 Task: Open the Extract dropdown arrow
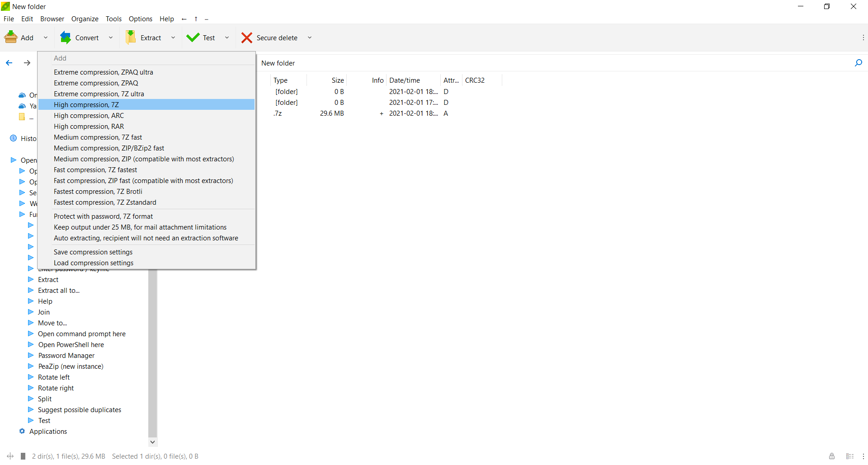click(173, 38)
